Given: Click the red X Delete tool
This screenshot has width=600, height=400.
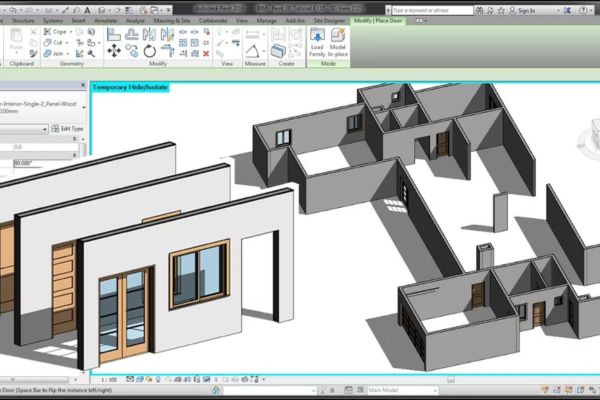Looking at the screenshot, I should click(x=206, y=54).
